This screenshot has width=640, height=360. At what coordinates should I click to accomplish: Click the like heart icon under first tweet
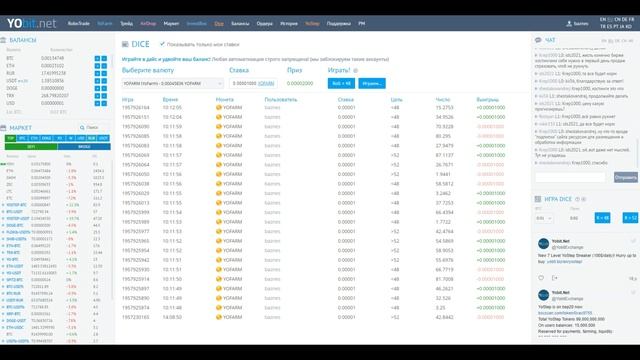(541, 278)
